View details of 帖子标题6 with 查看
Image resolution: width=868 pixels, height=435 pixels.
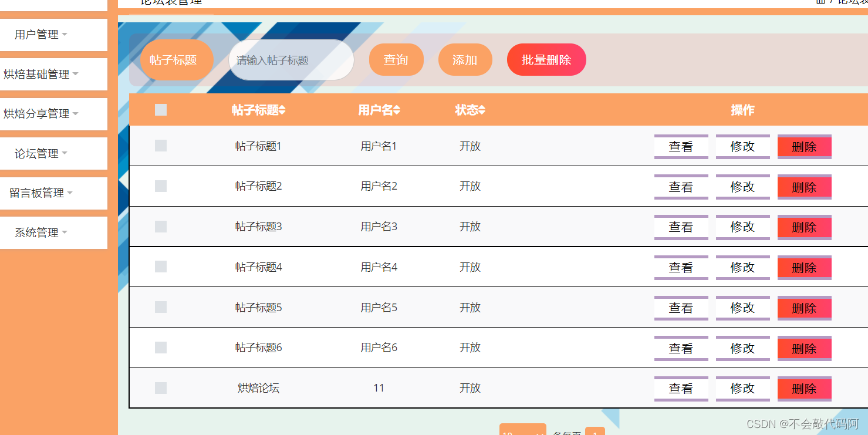681,349
